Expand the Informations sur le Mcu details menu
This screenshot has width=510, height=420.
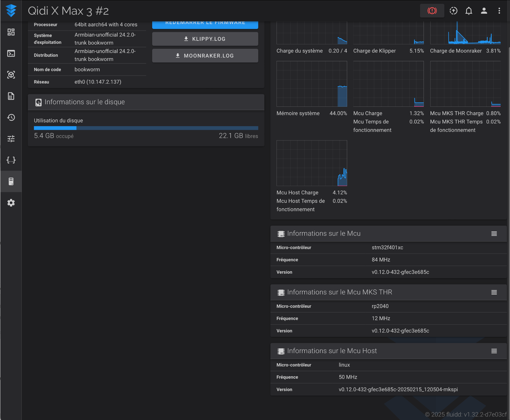tap(494, 234)
